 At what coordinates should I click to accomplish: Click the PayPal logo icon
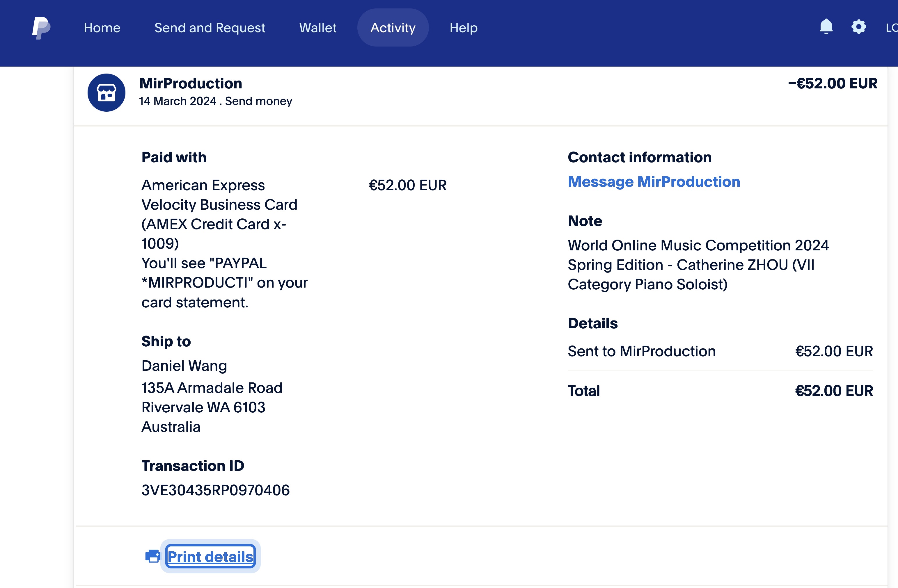[x=41, y=28]
